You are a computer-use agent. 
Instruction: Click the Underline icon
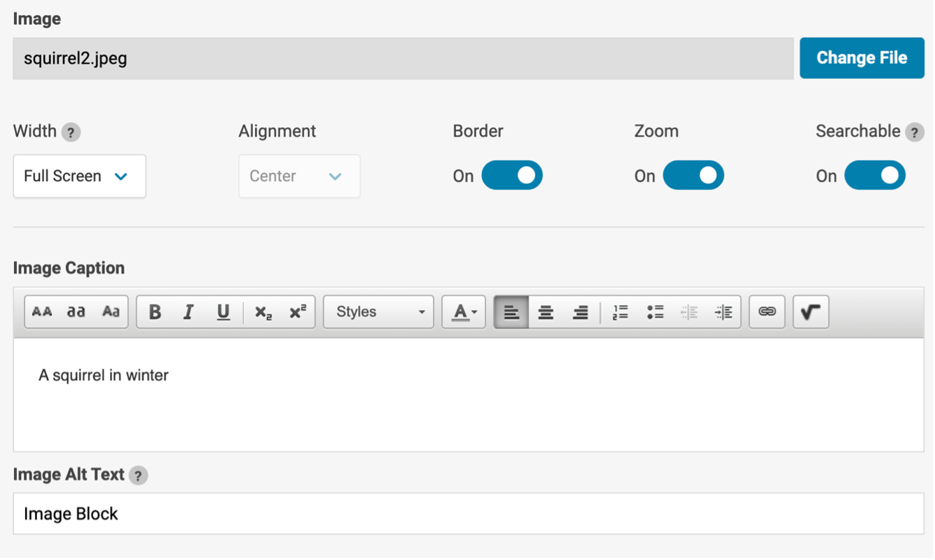223,312
